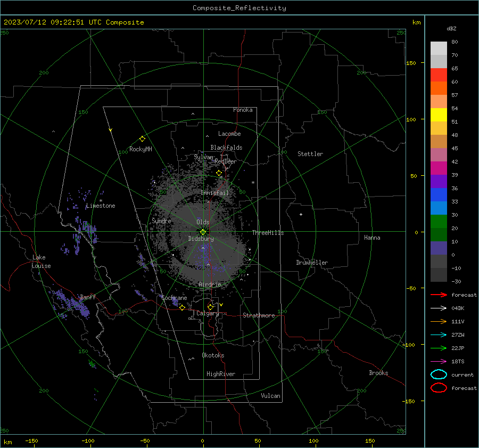This screenshot has width=479, height=448.
Task: Select the Airdrie label
Action: pos(210,284)
